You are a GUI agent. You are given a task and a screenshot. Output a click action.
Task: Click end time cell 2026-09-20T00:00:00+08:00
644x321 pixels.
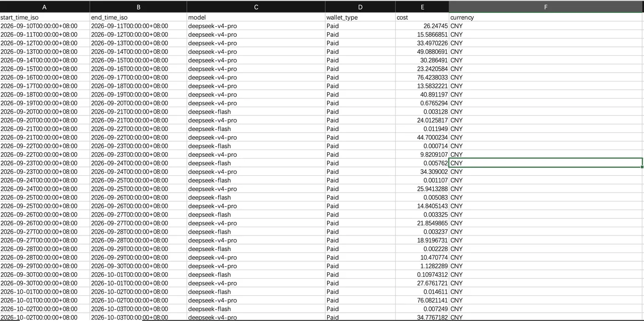point(138,103)
